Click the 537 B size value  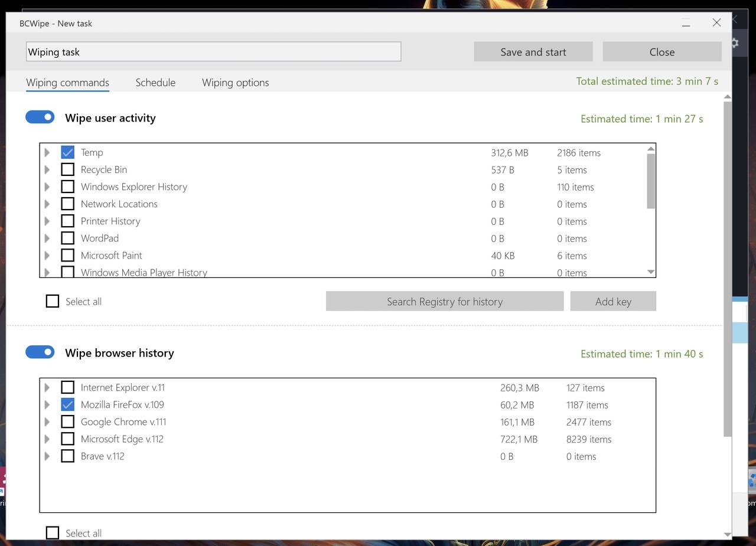(x=503, y=169)
